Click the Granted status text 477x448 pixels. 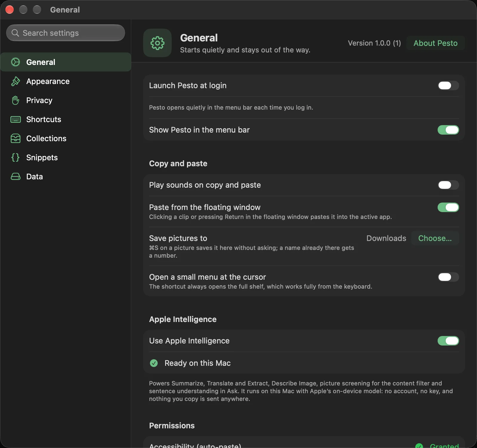click(444, 446)
